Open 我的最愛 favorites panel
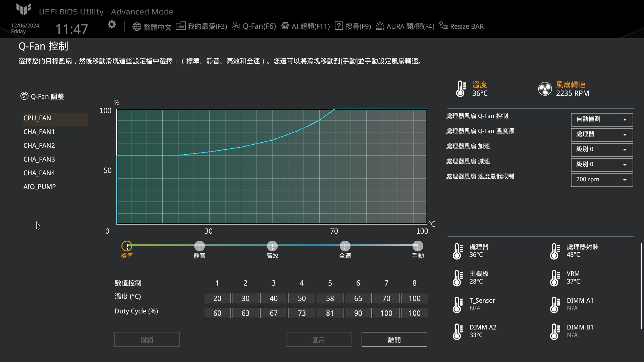This screenshot has height=362, width=644. pyautogui.click(x=201, y=26)
